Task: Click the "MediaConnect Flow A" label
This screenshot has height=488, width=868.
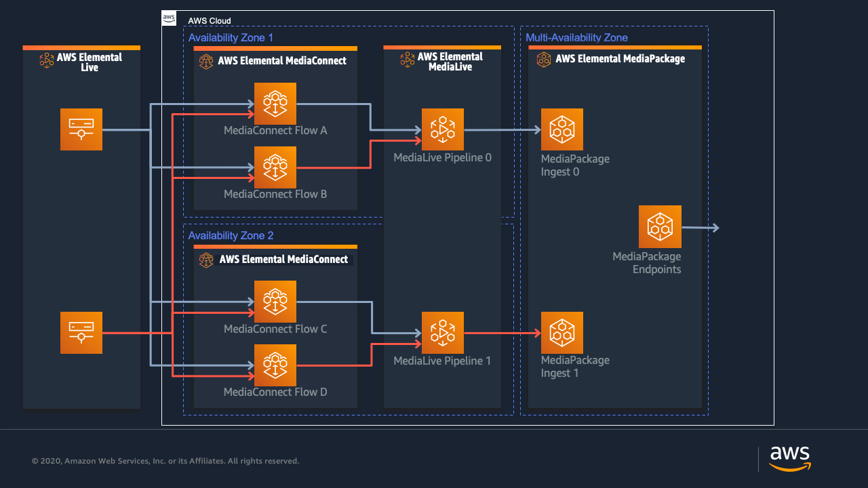Action: [x=275, y=130]
